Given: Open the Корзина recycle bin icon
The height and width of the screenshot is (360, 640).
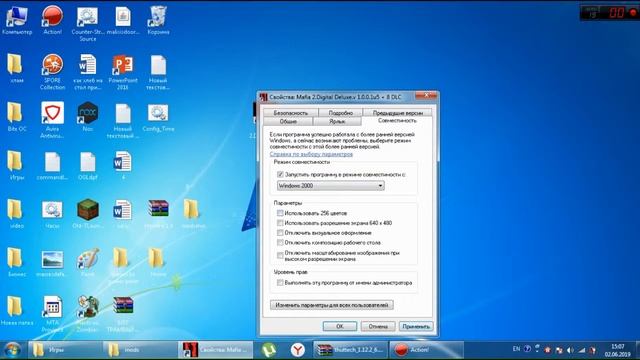Looking at the screenshot, I should click(158, 20).
